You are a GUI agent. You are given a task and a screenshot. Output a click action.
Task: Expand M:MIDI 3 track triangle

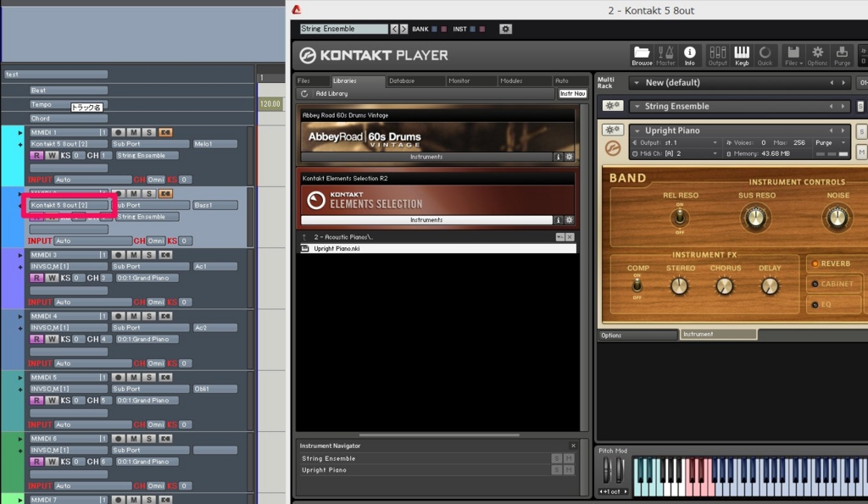(x=20, y=256)
